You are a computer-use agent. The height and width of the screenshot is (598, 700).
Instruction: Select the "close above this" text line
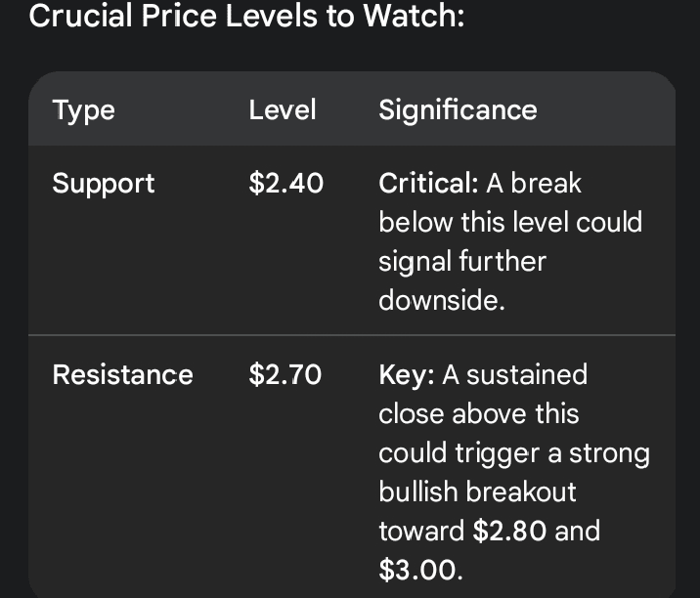click(x=479, y=414)
